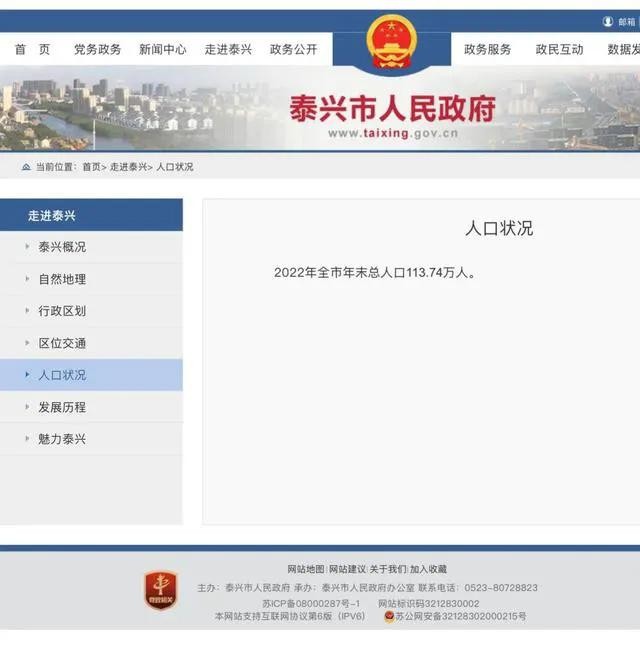Screen dimensions: 640x648
Task: Open the 政务公开 navigation item
Action: 293,50
